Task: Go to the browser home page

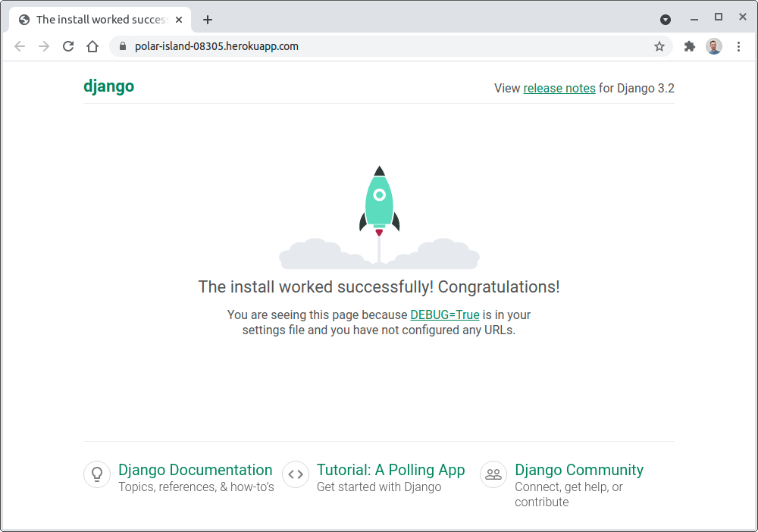Action: coord(92,46)
